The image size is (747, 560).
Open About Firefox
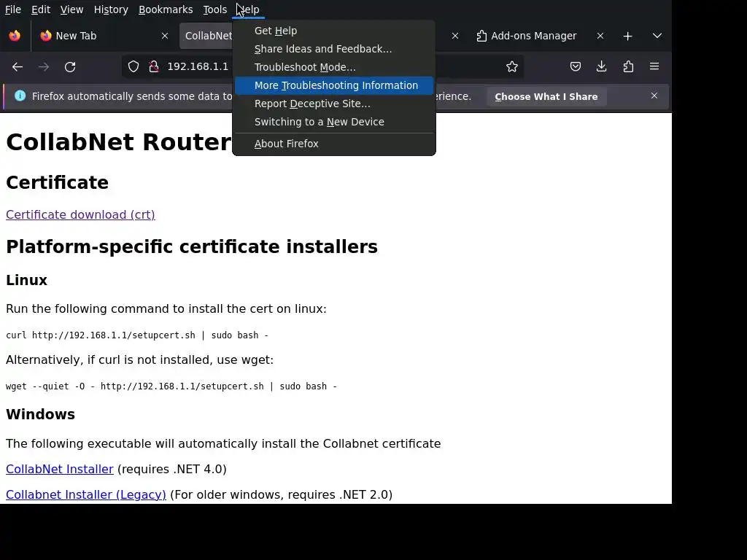pyautogui.click(x=334, y=144)
